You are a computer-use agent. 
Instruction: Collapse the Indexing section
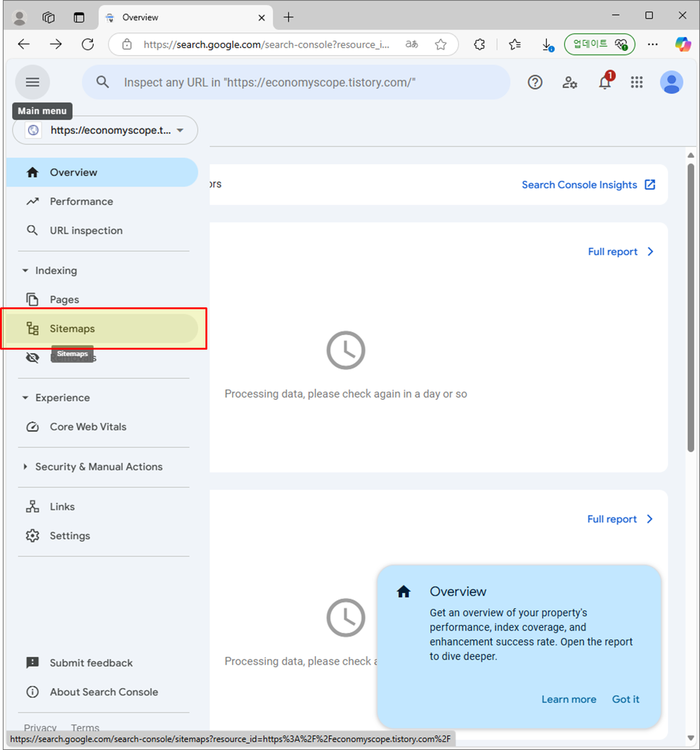tap(25, 271)
